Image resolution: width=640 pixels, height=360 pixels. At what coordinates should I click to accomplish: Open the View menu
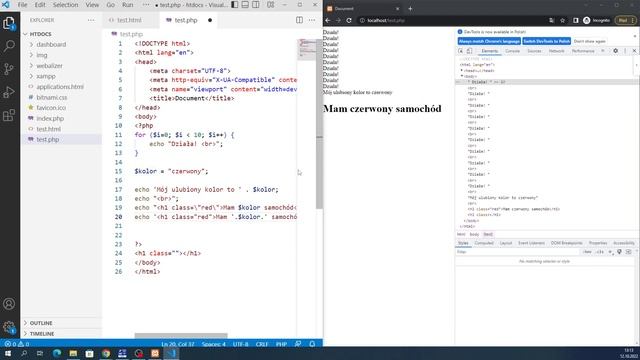coord(92,5)
